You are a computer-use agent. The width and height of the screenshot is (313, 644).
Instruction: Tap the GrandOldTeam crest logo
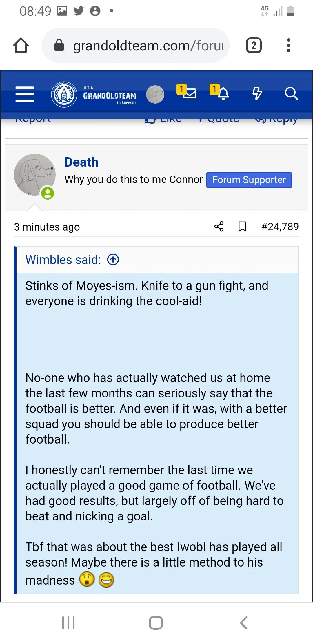point(64,94)
